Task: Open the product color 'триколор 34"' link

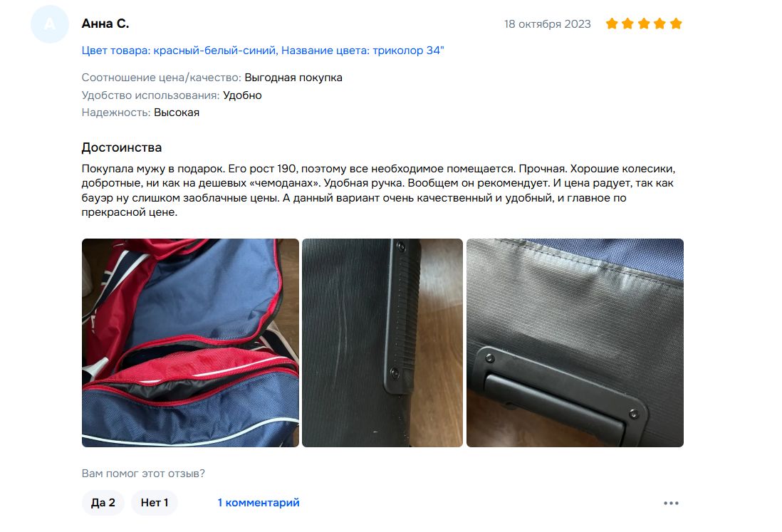Action: [x=262, y=51]
